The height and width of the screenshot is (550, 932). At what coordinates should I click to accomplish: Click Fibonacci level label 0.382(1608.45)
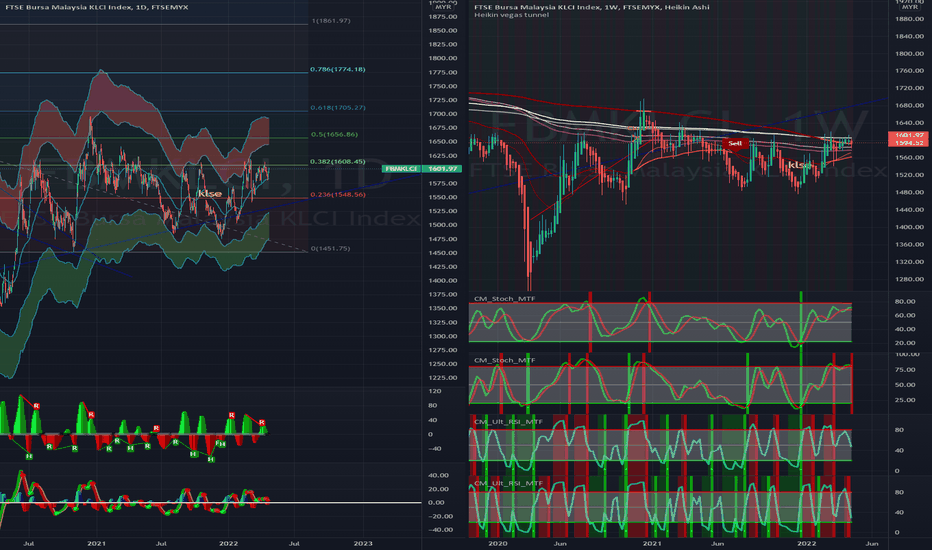(x=338, y=162)
